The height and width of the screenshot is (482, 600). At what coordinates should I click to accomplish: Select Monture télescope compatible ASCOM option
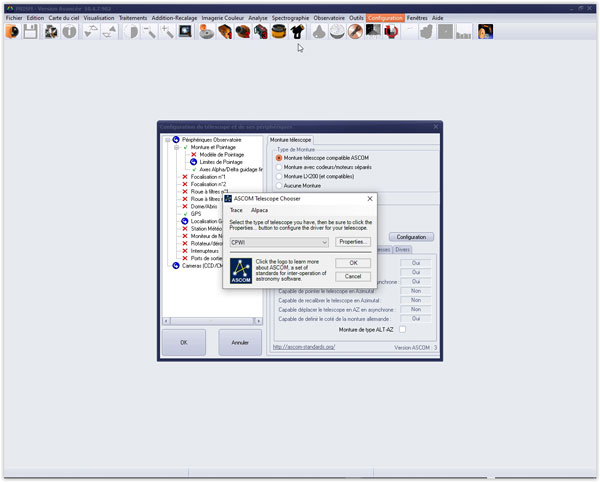(279, 157)
